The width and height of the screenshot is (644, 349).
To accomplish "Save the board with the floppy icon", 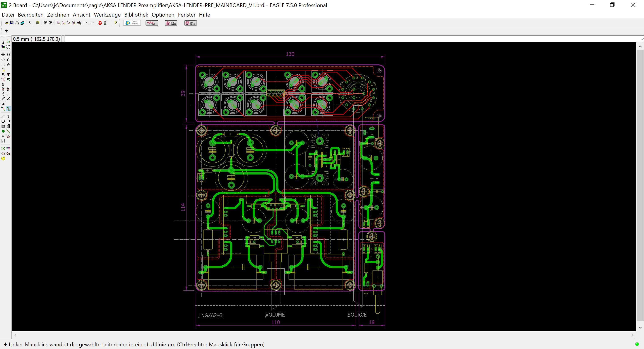I will (x=12, y=23).
